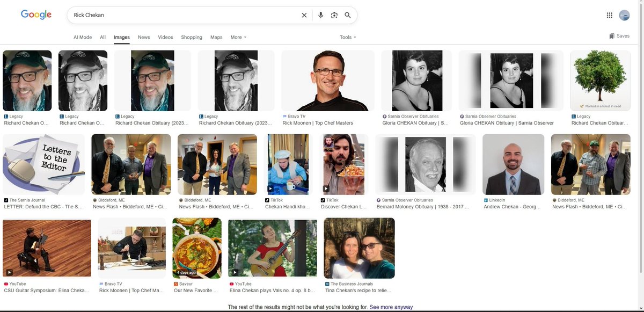644x312 pixels.
Task: Open the Andrew Chekan LinkedIn portrait
Action: pyautogui.click(x=513, y=164)
